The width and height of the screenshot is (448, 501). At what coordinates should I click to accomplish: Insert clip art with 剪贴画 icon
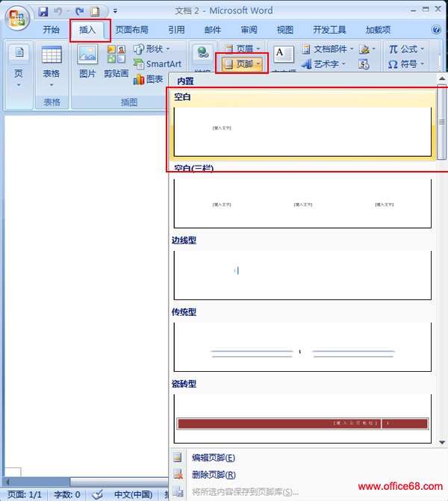[x=116, y=61]
